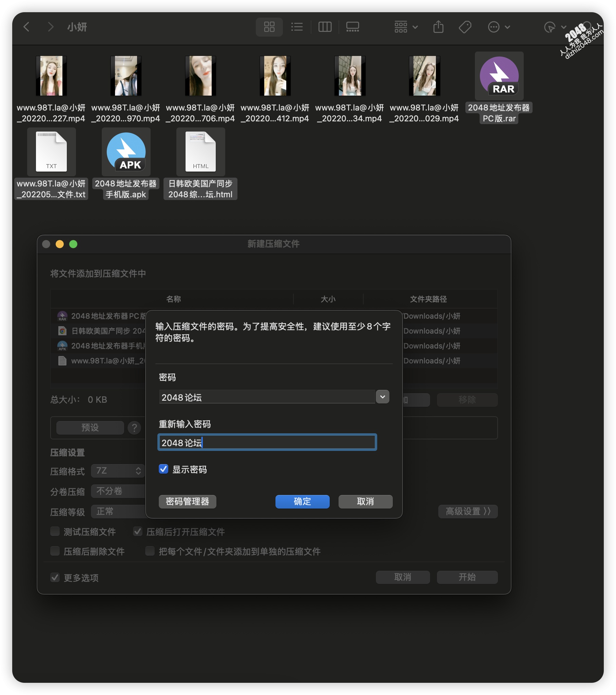Go back using the Finder back arrow
Viewport: 616px width, 695px height.
(26, 27)
